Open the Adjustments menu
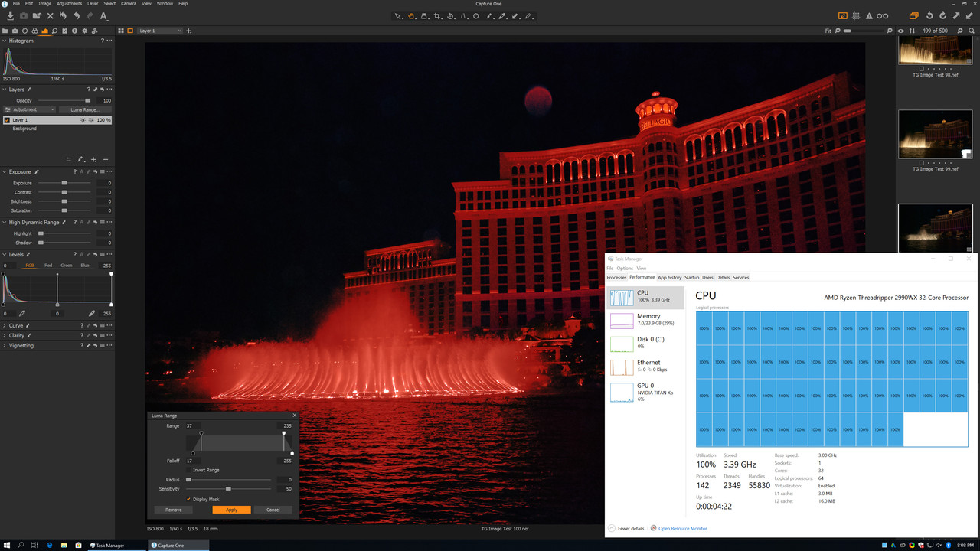 tap(69, 3)
